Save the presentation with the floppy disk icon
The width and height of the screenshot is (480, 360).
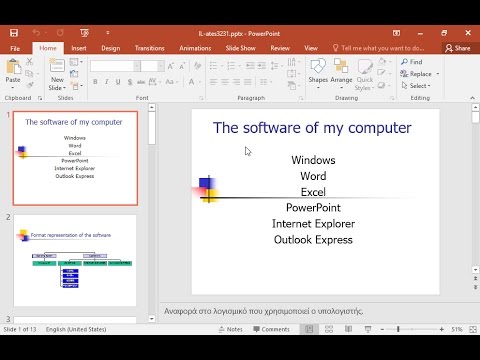coord(14,33)
